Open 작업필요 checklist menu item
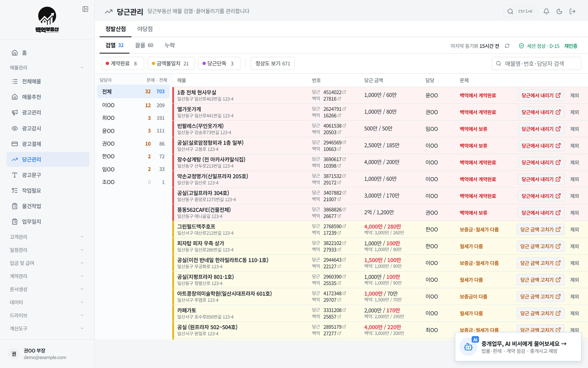This screenshot has height=368, width=588. [x=48, y=190]
